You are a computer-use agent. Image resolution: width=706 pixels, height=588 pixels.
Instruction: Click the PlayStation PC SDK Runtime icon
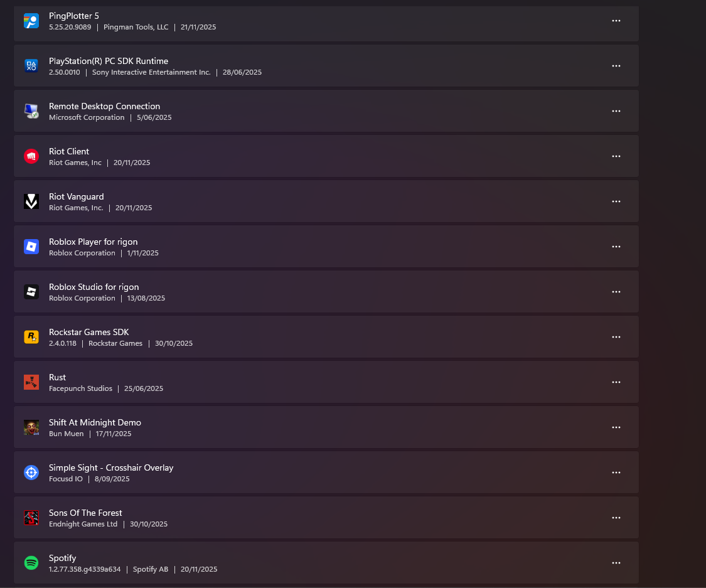point(31,66)
